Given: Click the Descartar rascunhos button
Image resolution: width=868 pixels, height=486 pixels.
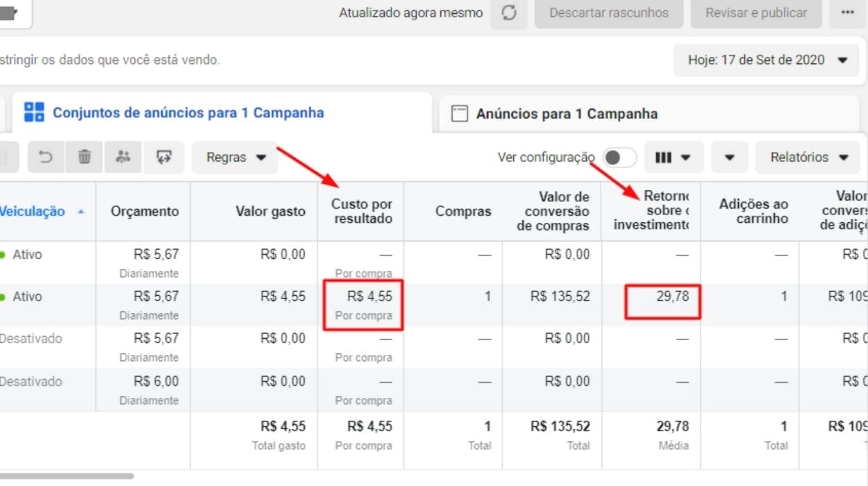Looking at the screenshot, I should tap(608, 13).
